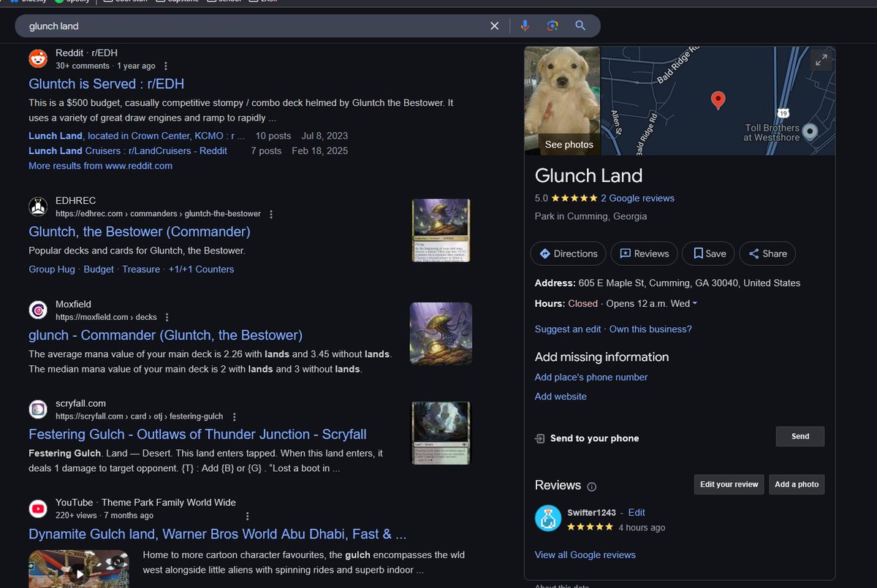Click the scryfall.com site favicon
877x588 pixels.
pyautogui.click(x=38, y=409)
